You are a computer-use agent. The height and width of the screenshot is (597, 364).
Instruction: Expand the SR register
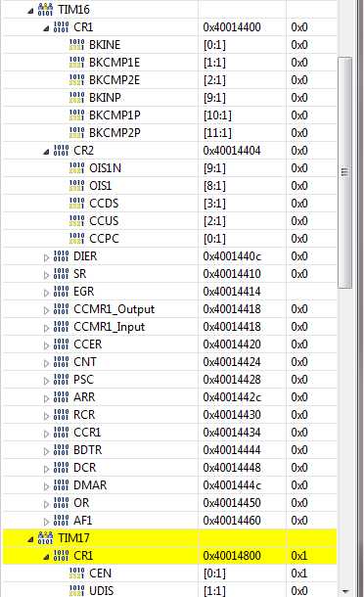tap(46, 276)
